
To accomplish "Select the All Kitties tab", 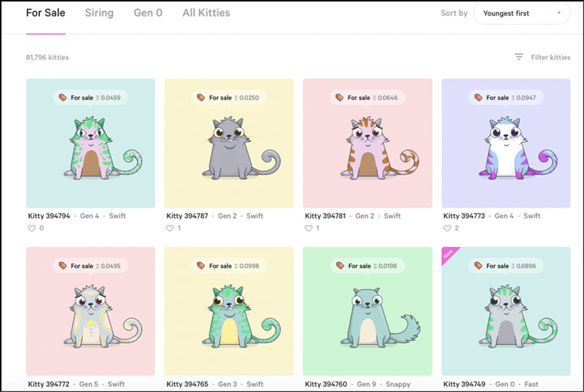I will click(x=206, y=13).
